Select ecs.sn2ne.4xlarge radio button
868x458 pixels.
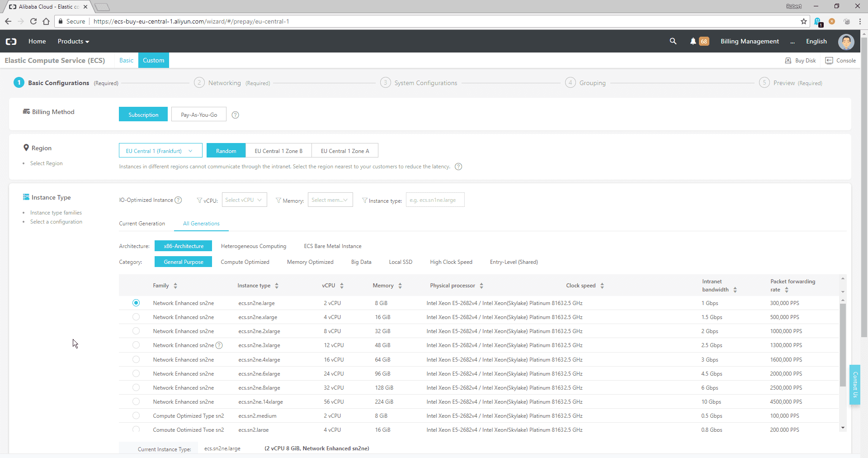click(136, 359)
